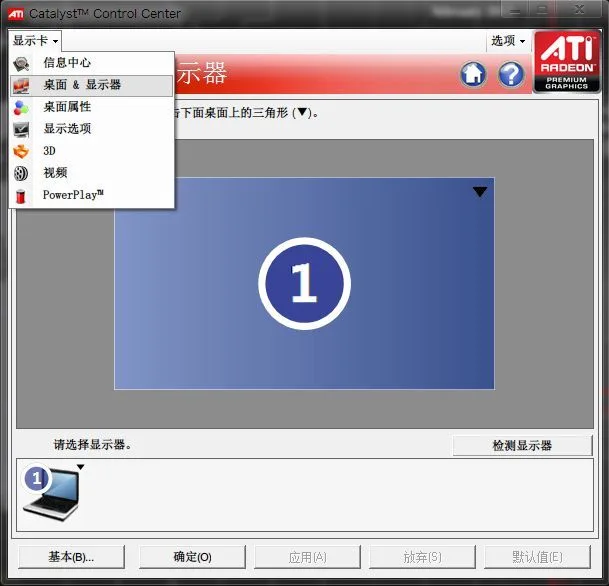
Task: Click the ATI Radeon logo
Action: 567,62
